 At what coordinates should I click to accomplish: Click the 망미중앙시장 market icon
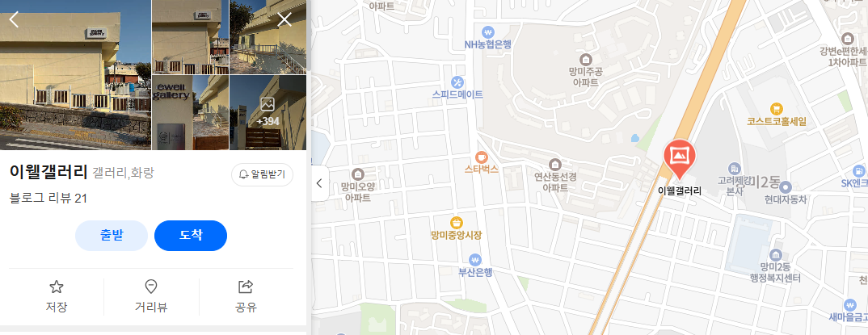click(x=456, y=223)
